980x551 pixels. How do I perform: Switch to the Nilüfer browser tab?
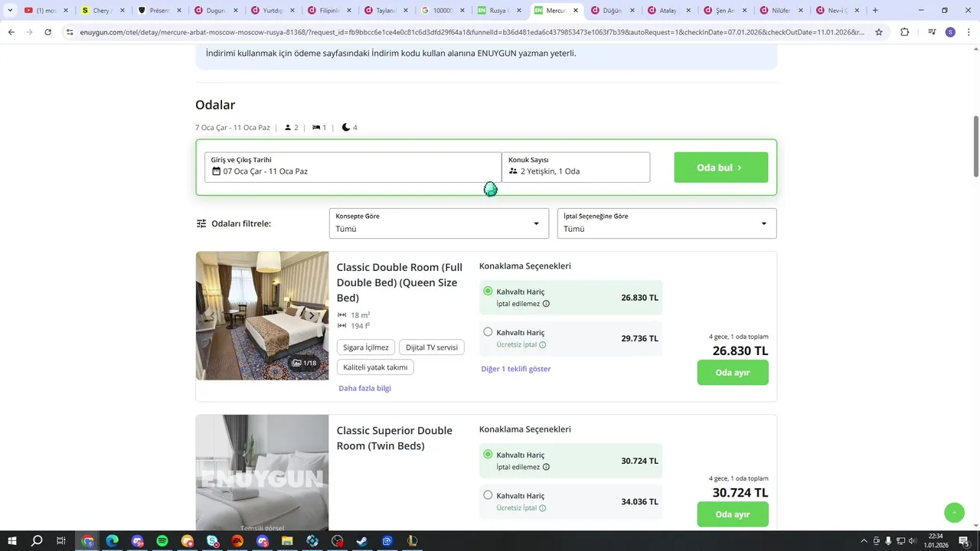click(781, 11)
